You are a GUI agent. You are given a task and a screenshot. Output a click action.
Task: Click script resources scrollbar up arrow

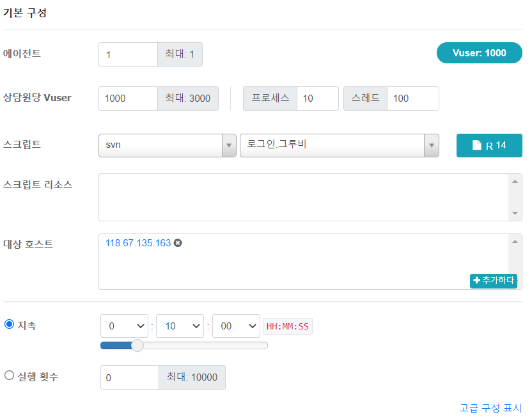pyautogui.click(x=515, y=181)
